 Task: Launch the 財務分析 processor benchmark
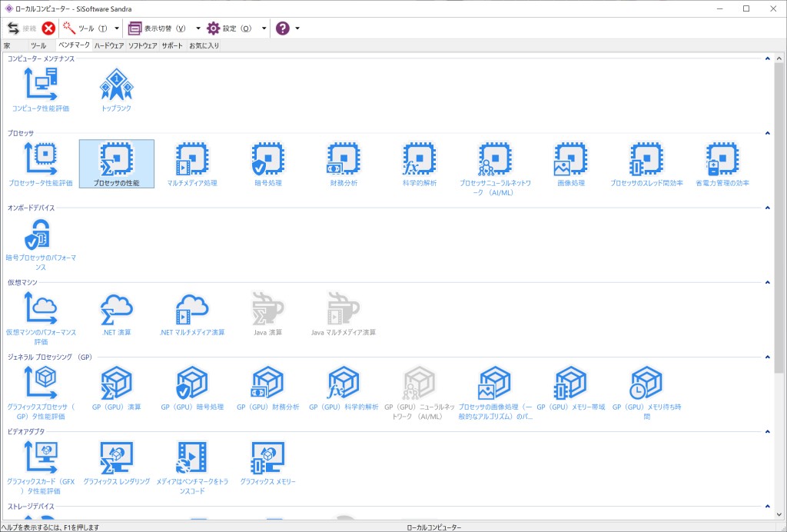click(x=344, y=159)
